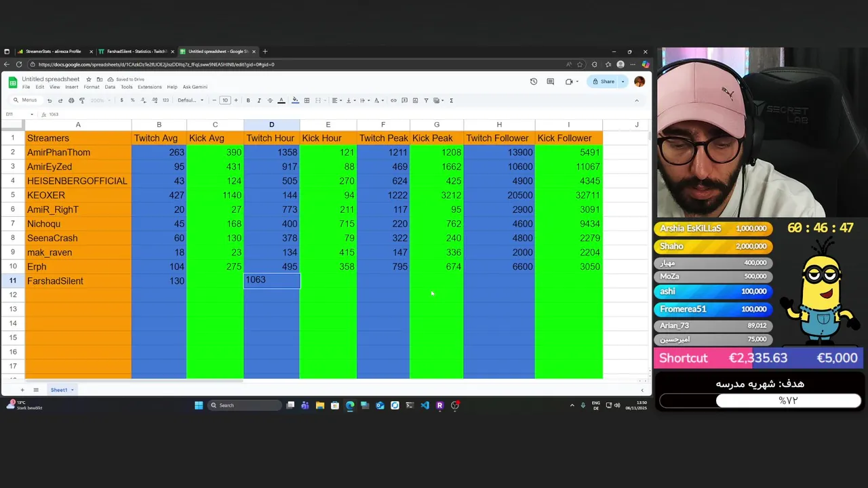Format as percent icon
The image size is (868, 488).
pos(132,100)
